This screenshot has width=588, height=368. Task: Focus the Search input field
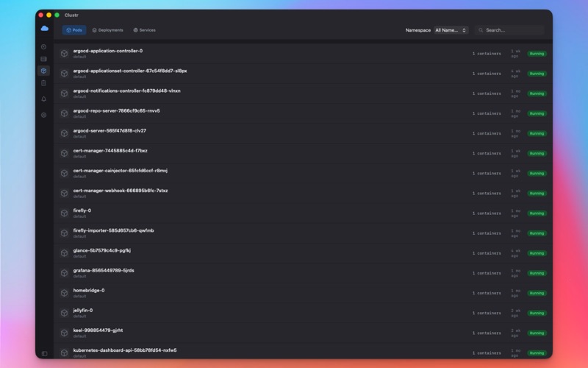(x=509, y=30)
